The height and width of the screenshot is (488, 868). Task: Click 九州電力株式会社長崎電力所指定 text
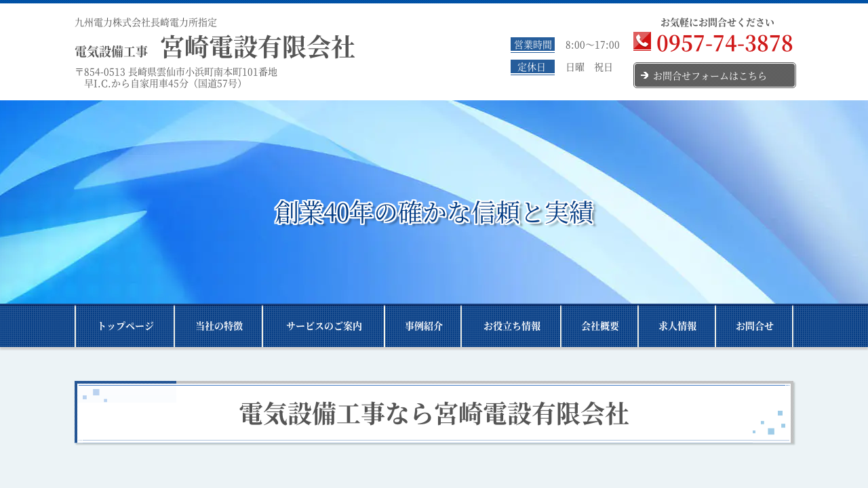click(146, 22)
